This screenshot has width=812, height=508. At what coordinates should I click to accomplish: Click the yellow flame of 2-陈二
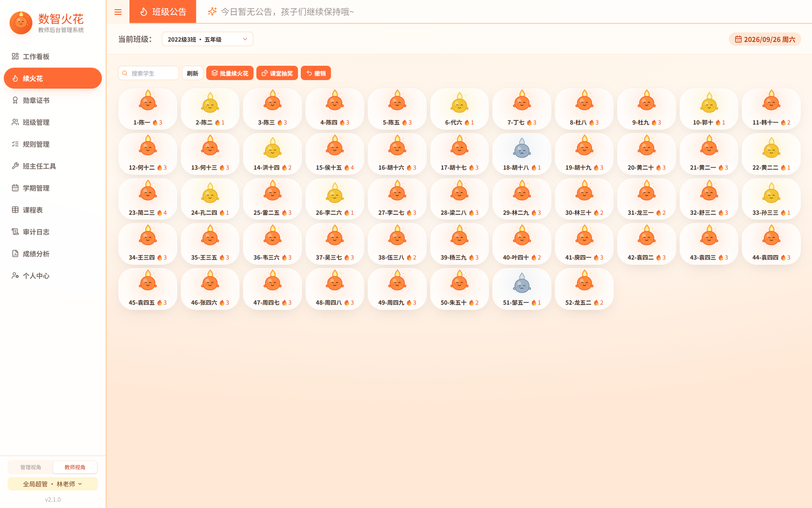point(210,103)
